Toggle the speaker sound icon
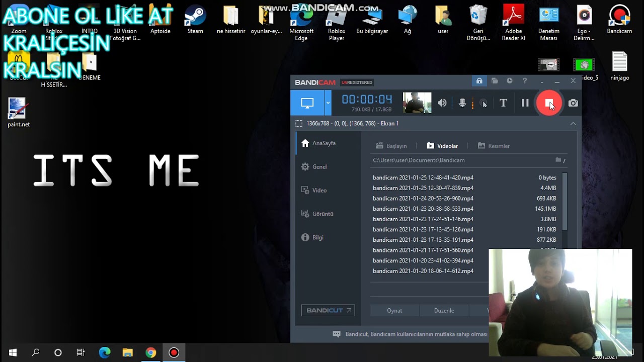This screenshot has width=644, height=362. (x=442, y=103)
